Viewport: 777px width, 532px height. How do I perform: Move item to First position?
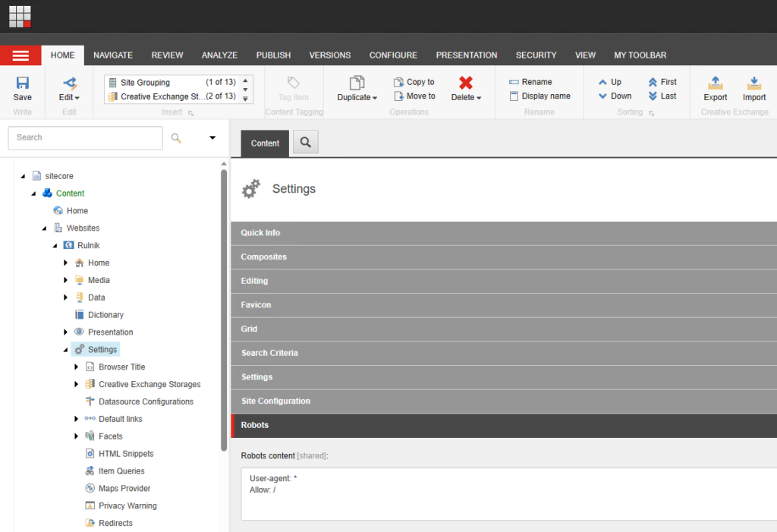662,82
